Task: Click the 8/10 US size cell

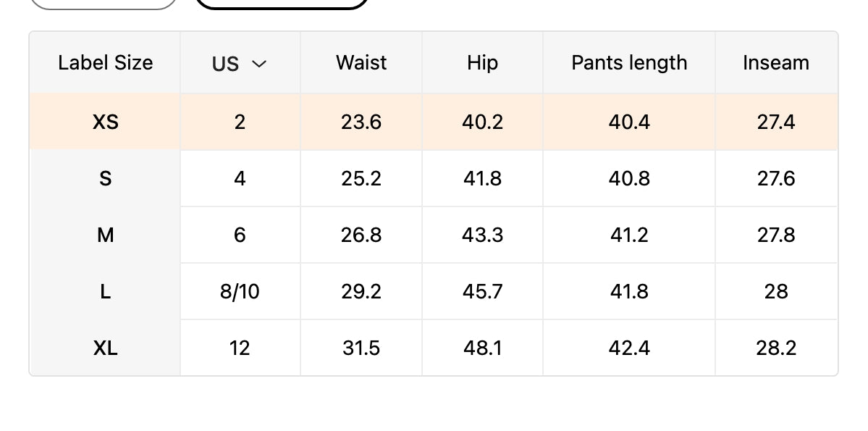Action: (x=240, y=291)
